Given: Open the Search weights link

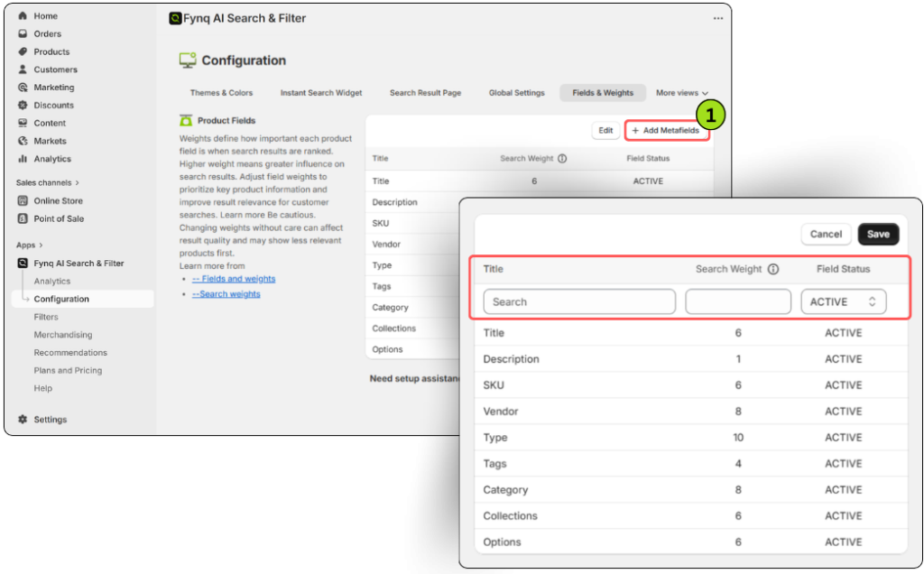Looking at the screenshot, I should (x=226, y=293).
